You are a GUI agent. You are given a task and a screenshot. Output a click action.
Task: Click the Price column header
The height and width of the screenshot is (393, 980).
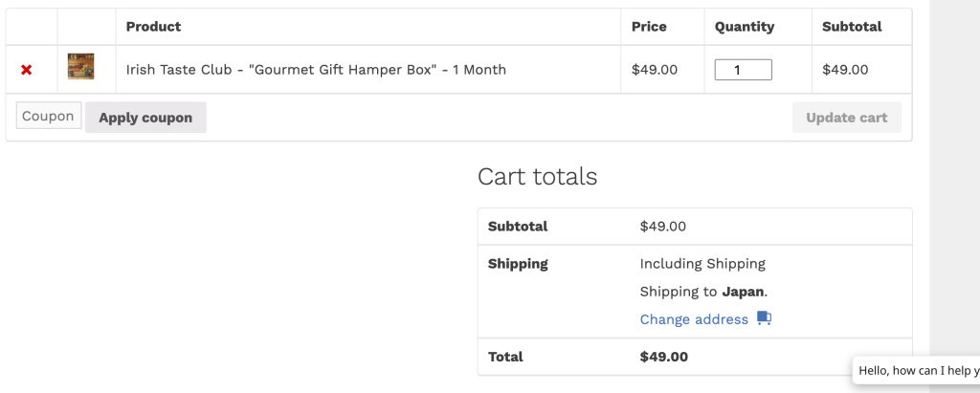click(x=649, y=27)
